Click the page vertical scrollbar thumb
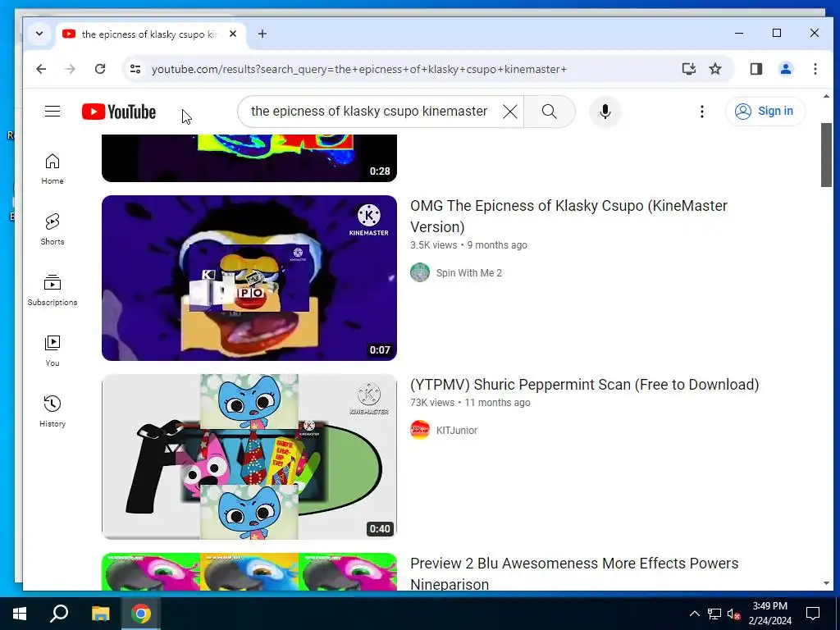The image size is (840, 630). coord(826,155)
